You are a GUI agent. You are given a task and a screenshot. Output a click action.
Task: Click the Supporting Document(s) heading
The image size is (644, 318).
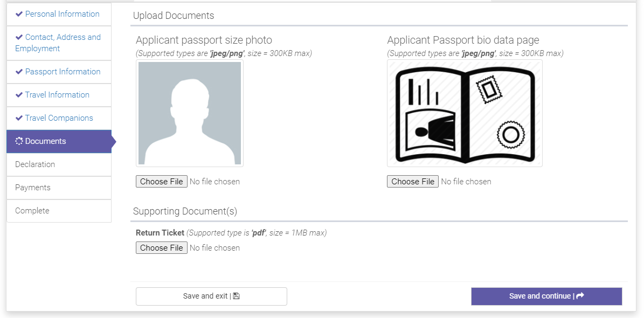point(185,211)
